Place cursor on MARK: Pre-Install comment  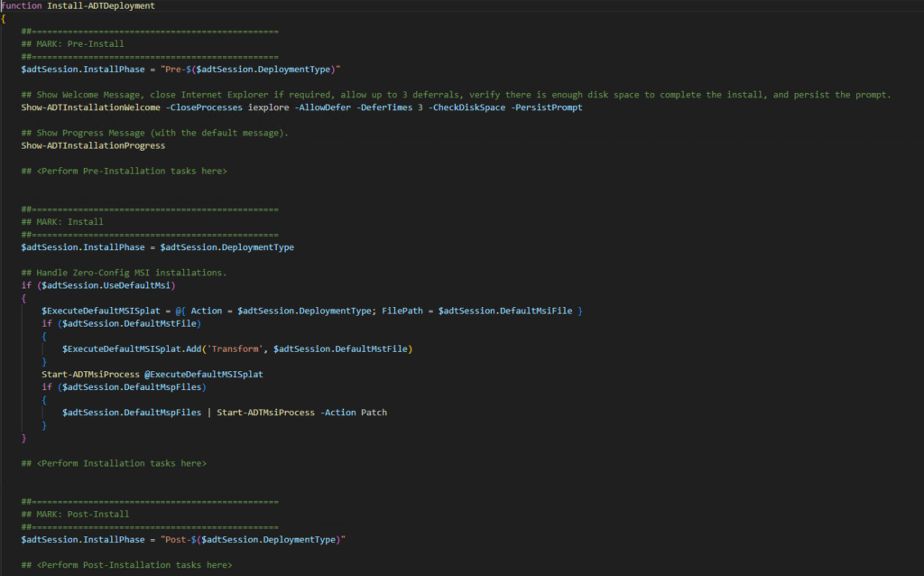point(73,43)
